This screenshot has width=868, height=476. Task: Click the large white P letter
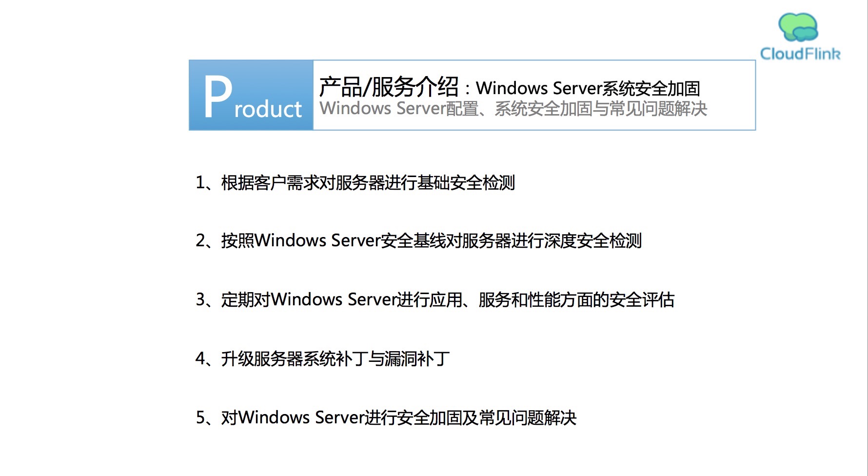pyautogui.click(x=217, y=97)
